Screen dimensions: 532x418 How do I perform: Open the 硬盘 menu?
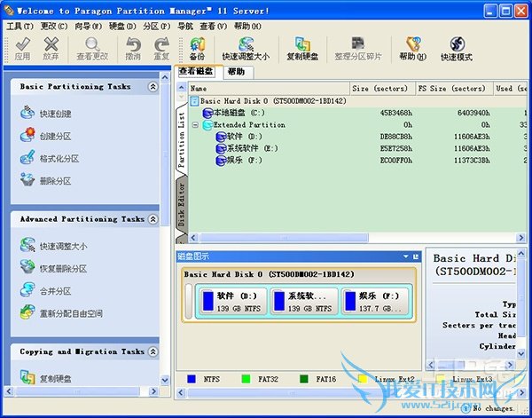pos(117,27)
